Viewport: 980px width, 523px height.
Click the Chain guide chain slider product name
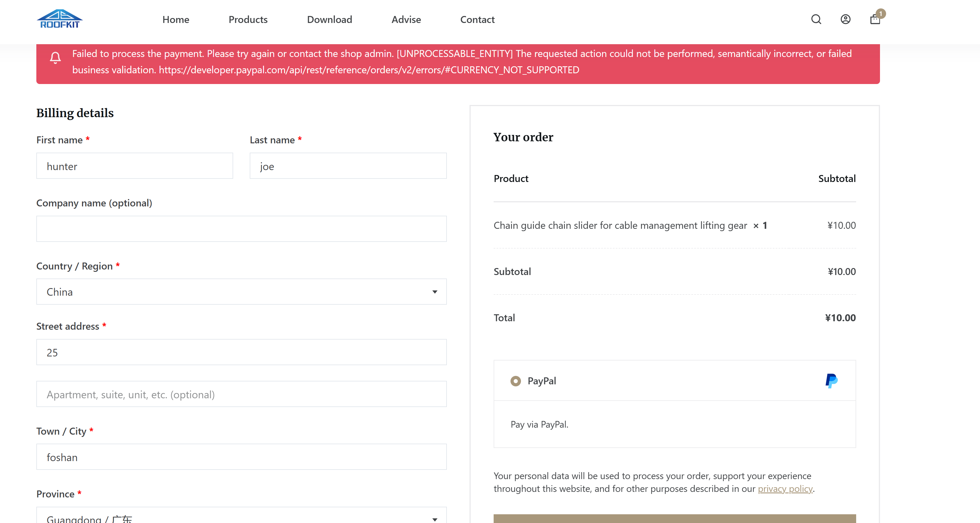click(x=620, y=226)
